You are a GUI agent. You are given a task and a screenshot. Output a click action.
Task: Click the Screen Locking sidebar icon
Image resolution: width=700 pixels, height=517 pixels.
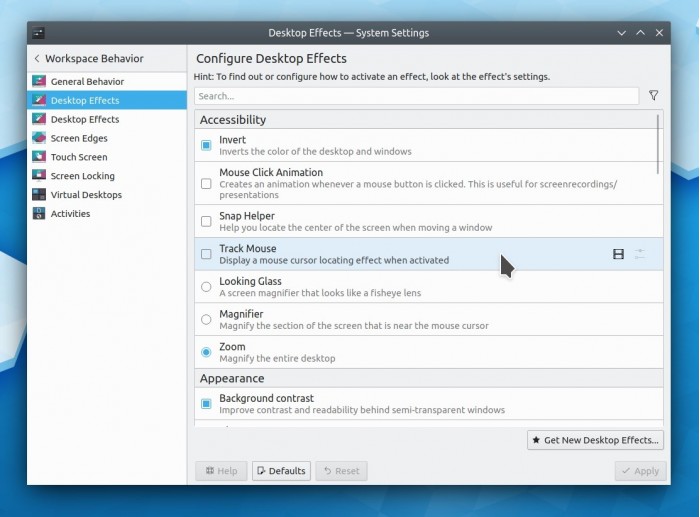pyautogui.click(x=39, y=176)
